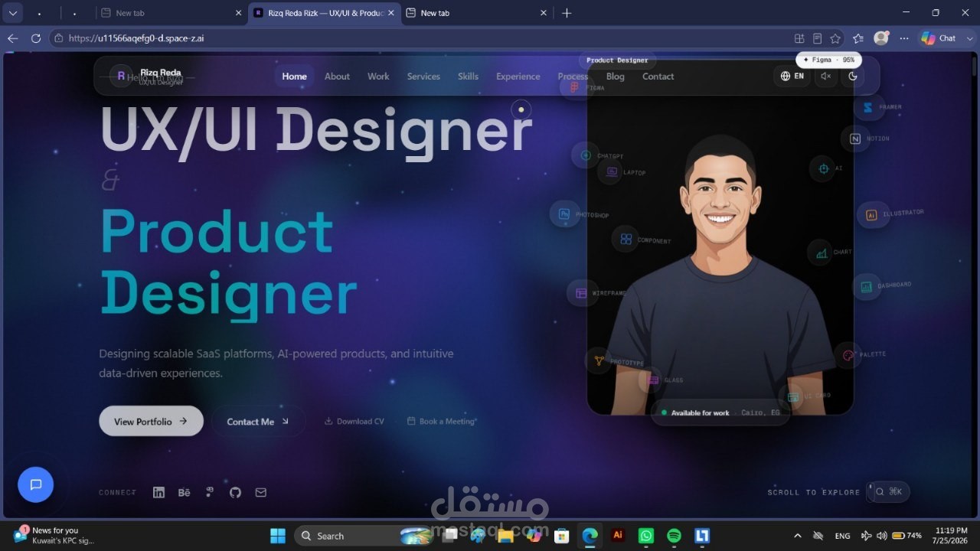This screenshot has width=980, height=551.
Task: Open the Edge tab actions dropdown
Action: click(13, 13)
